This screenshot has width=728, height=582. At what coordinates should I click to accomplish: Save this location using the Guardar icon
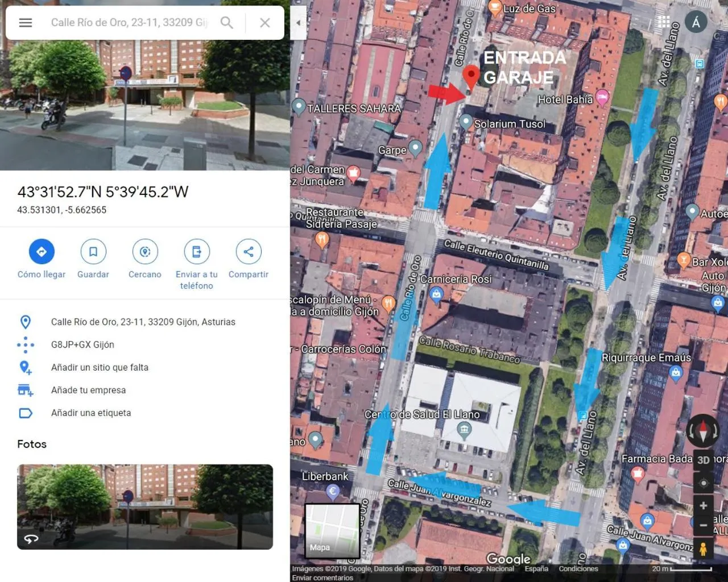93,251
